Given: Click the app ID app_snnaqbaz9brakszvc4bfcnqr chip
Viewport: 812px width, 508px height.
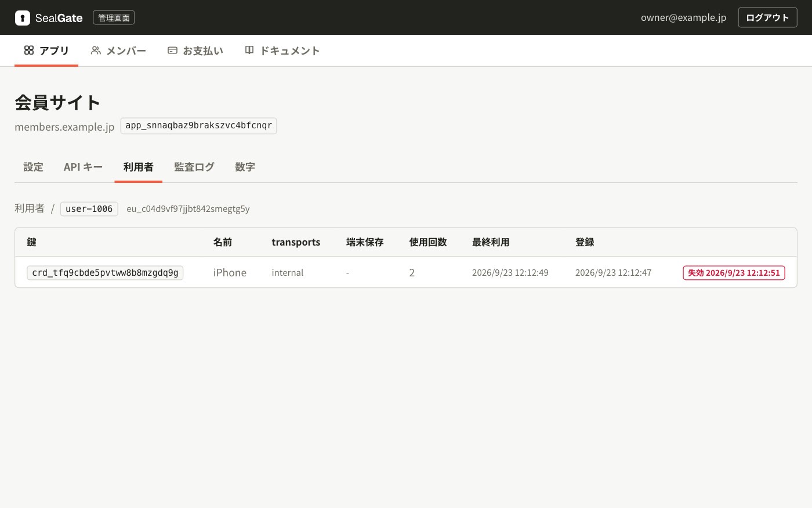Looking at the screenshot, I should (x=198, y=125).
